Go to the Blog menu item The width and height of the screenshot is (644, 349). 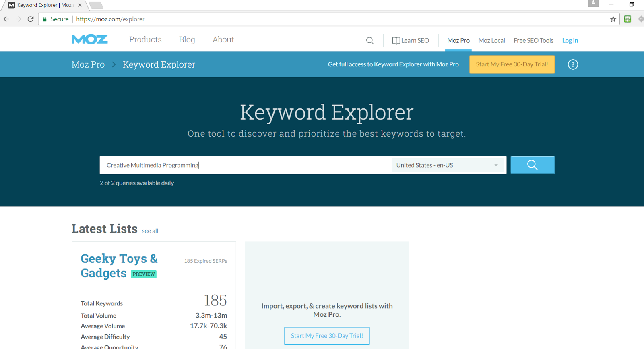(x=187, y=39)
